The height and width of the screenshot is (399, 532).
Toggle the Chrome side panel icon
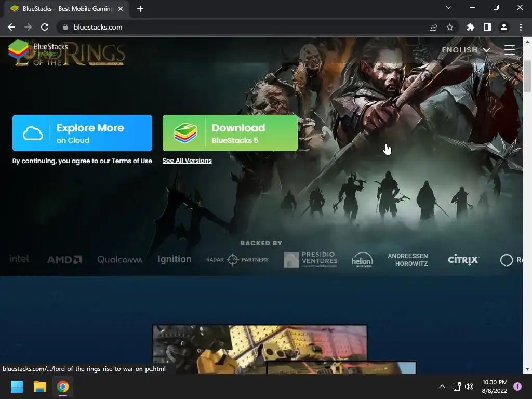point(487,27)
